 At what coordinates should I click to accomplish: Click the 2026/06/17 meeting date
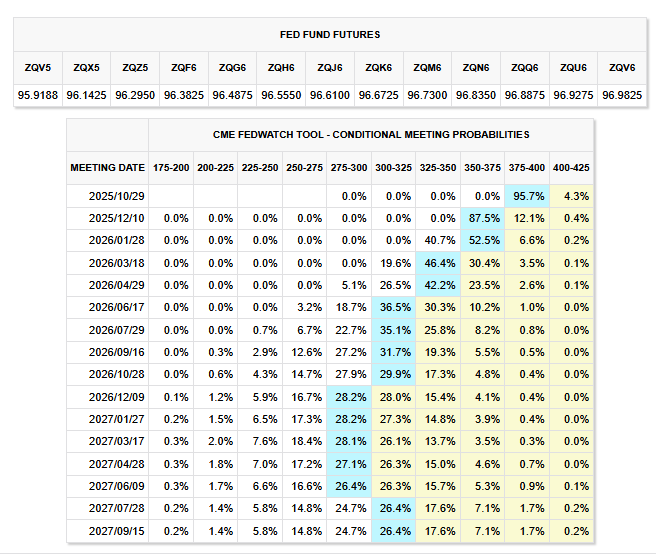click(116, 307)
